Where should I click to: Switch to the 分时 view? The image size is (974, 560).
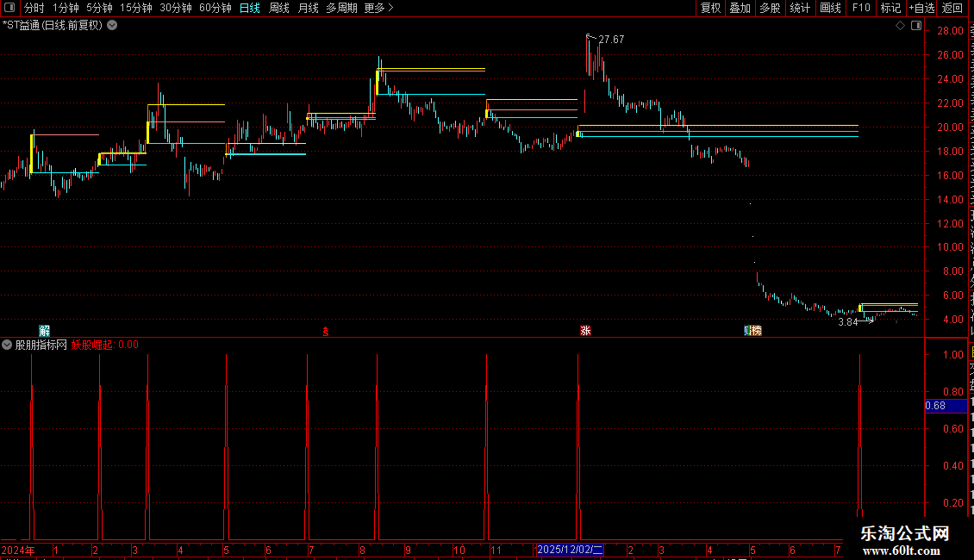pos(34,8)
